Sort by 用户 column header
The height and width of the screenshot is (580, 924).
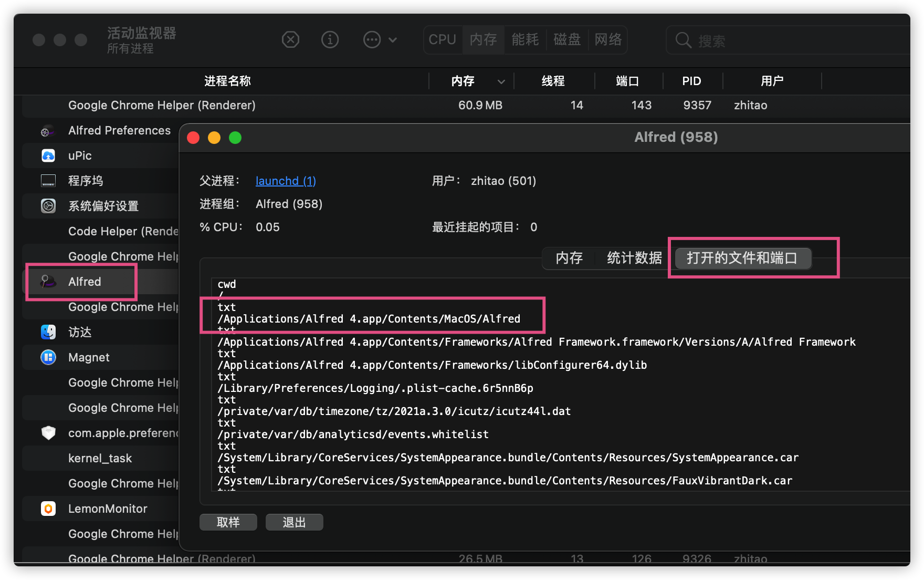click(772, 81)
